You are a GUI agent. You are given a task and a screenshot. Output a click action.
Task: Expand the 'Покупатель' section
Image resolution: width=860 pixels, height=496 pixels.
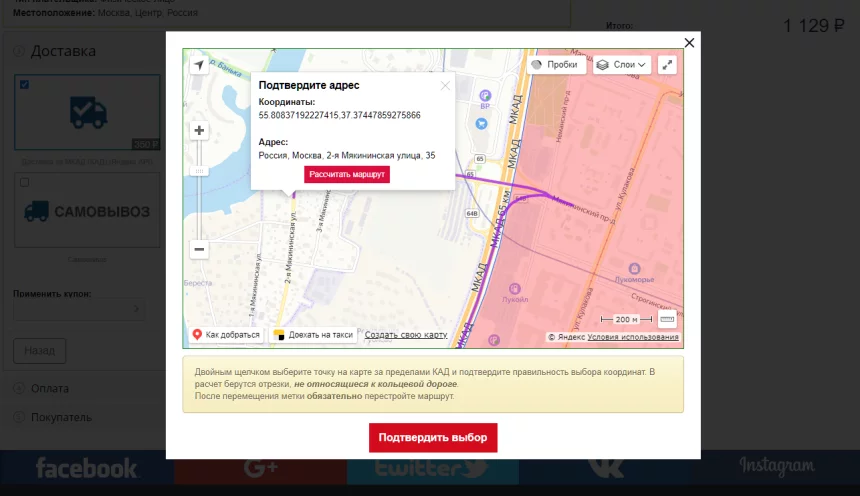[x=60, y=417]
